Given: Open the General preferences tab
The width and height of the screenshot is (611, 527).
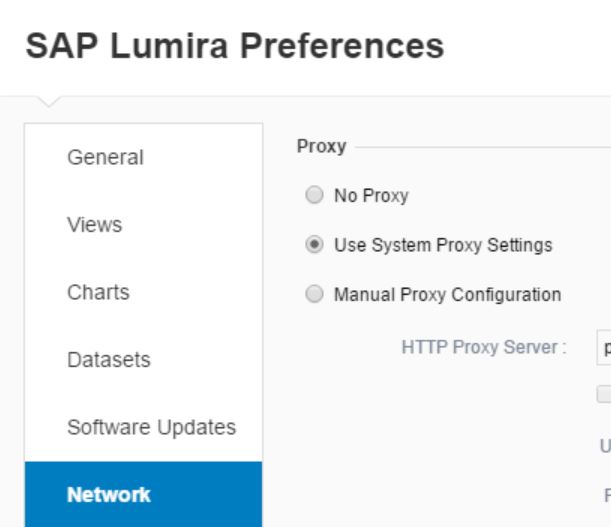Looking at the screenshot, I should [x=143, y=157].
